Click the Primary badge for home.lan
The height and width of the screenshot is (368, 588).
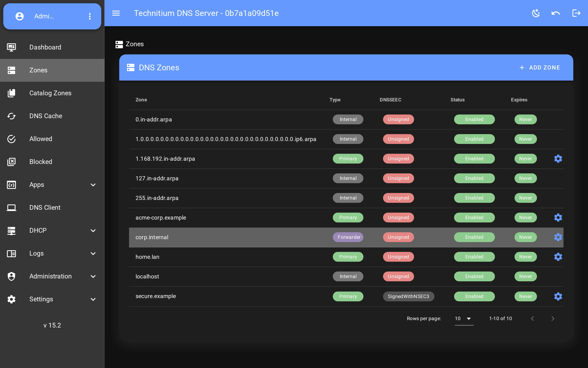click(x=348, y=257)
